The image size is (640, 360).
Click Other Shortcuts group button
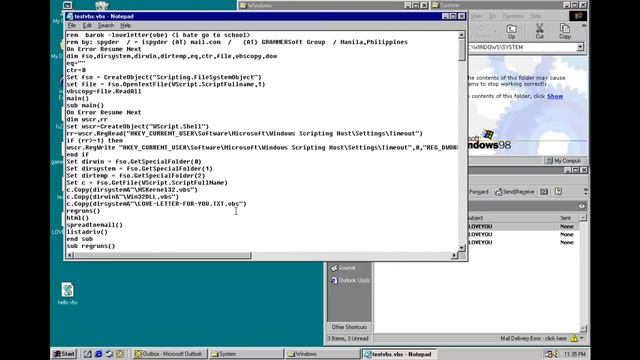click(349, 327)
